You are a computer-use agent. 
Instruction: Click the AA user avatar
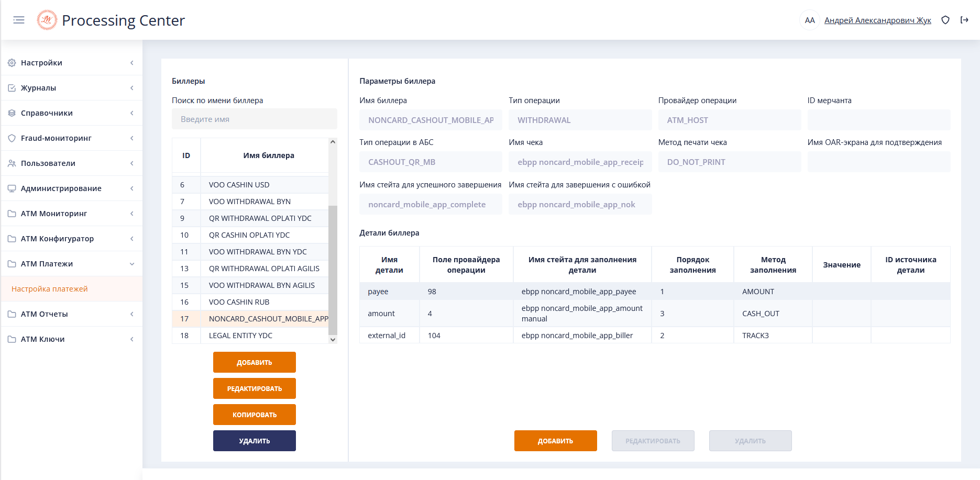(x=809, y=20)
